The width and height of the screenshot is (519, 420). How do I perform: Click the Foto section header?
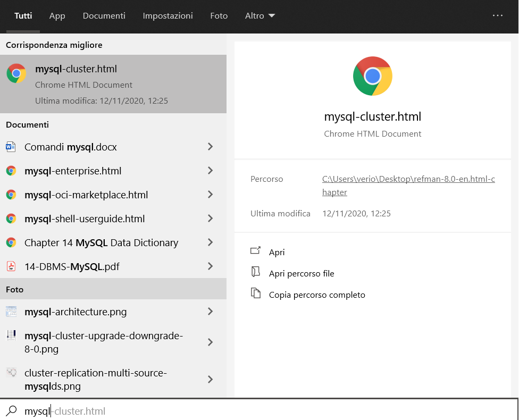click(113, 289)
